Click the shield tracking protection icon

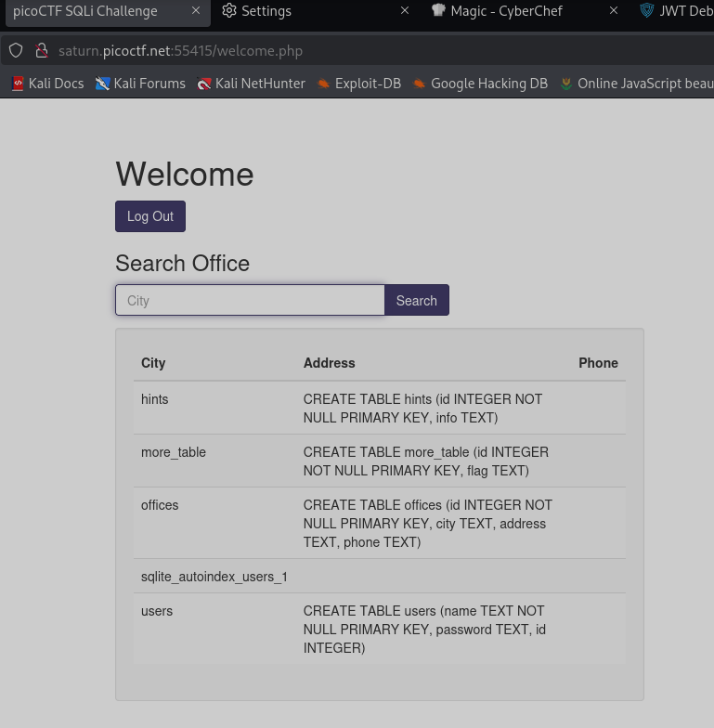[16, 50]
